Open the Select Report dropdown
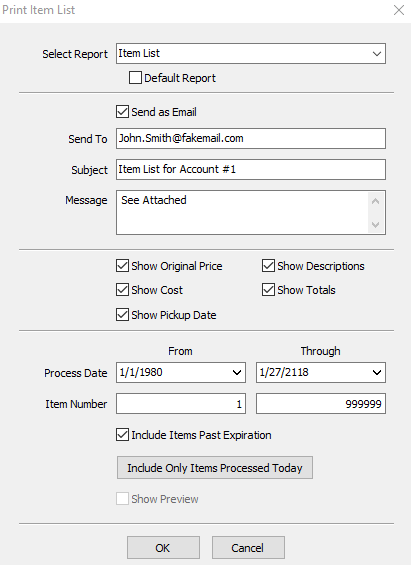The width and height of the screenshot is (411, 565). tap(251, 54)
